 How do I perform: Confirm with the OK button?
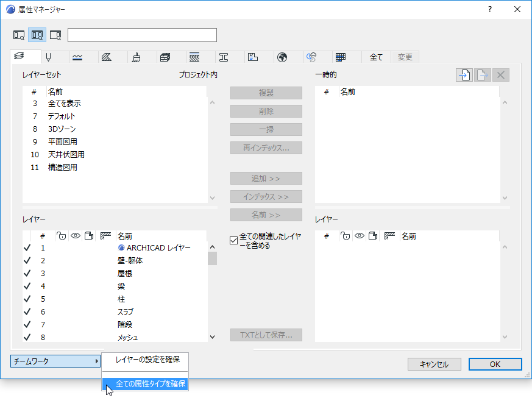[x=495, y=364]
